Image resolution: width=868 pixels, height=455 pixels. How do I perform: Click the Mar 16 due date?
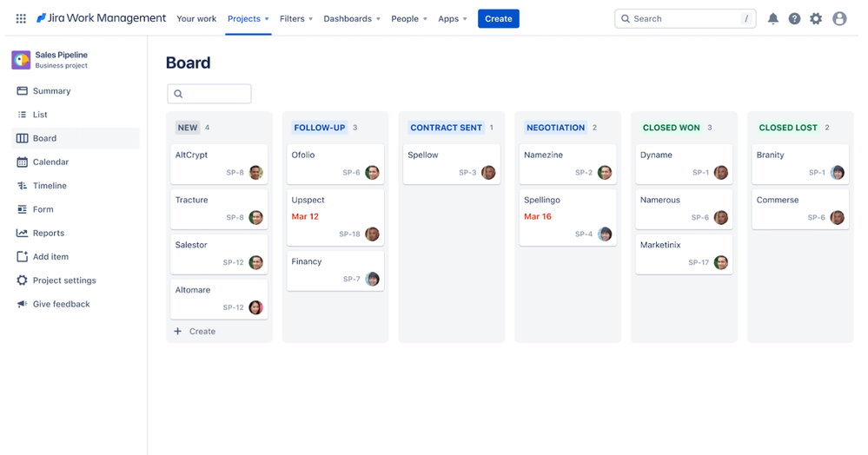538,216
